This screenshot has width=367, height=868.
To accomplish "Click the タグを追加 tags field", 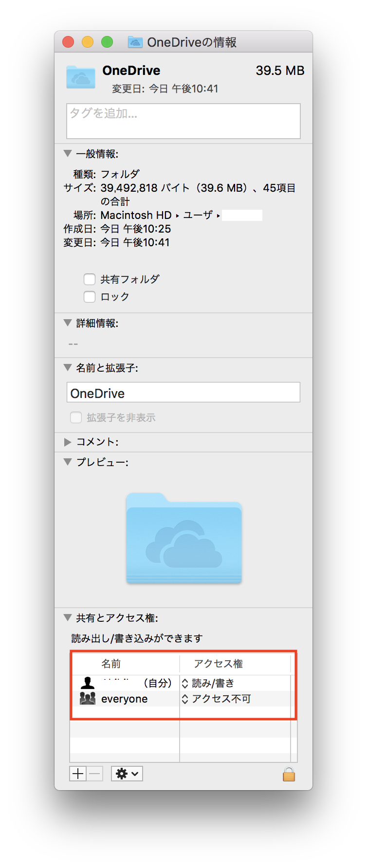I will tap(183, 121).
